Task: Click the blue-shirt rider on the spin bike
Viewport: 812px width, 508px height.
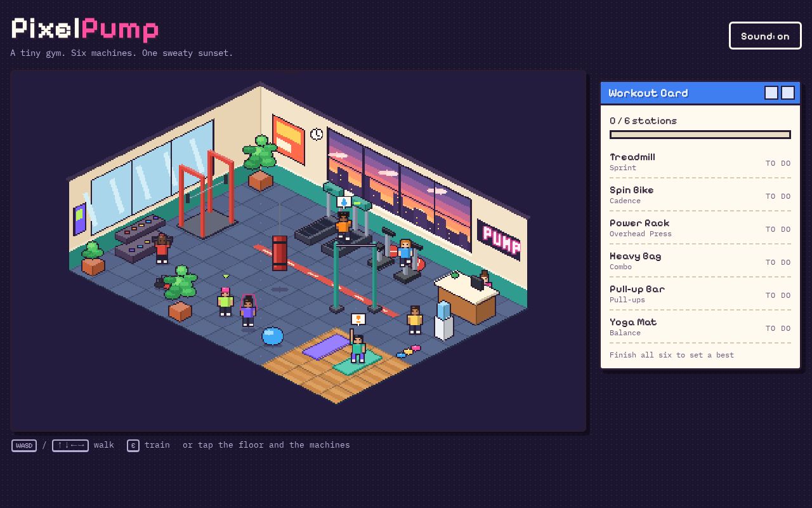Action: coord(405,253)
